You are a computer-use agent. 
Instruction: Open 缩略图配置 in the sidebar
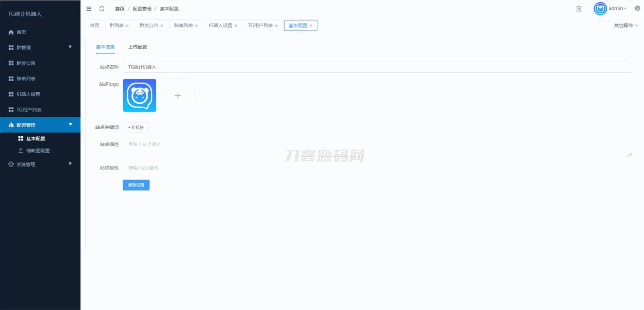pyautogui.click(x=38, y=150)
